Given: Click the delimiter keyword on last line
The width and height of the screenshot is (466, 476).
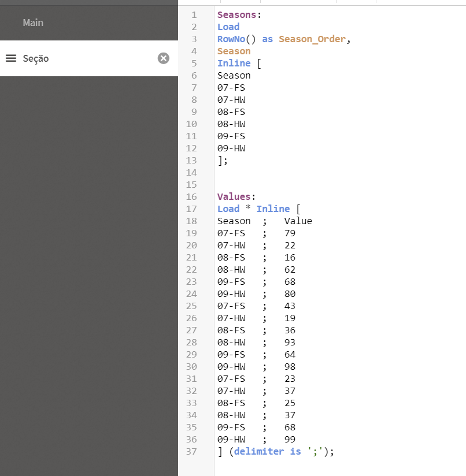Looking at the screenshot, I should click(259, 451).
